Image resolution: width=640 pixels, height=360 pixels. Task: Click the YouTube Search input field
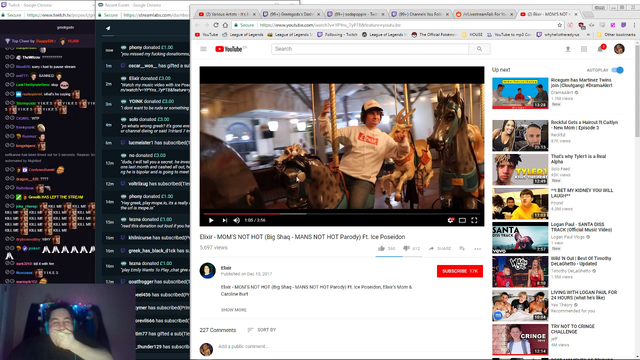click(x=370, y=49)
